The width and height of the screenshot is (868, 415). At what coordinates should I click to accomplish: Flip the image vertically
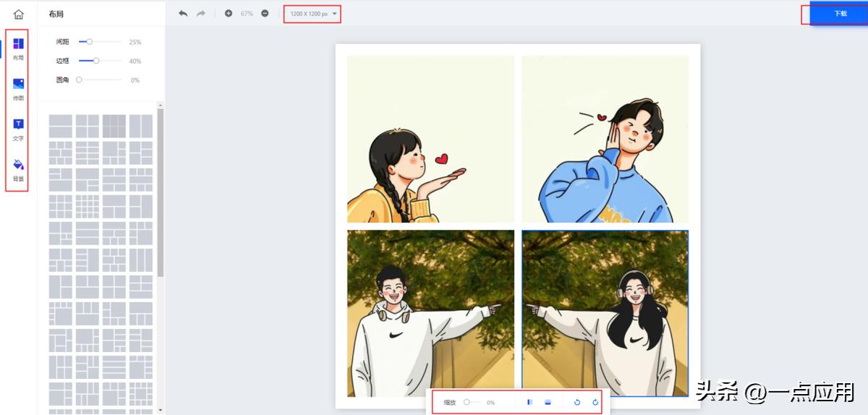coord(548,402)
